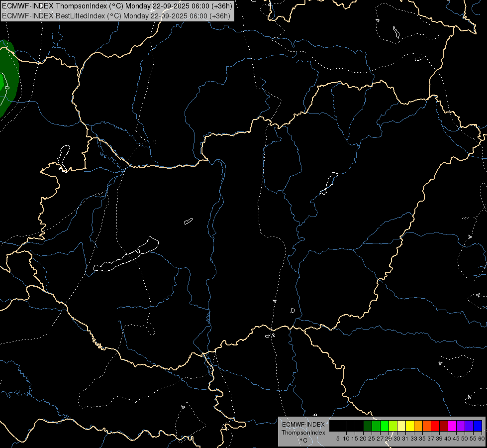487x448 pixels.
Task: Click legend tick value '27'
Action: coord(380,439)
